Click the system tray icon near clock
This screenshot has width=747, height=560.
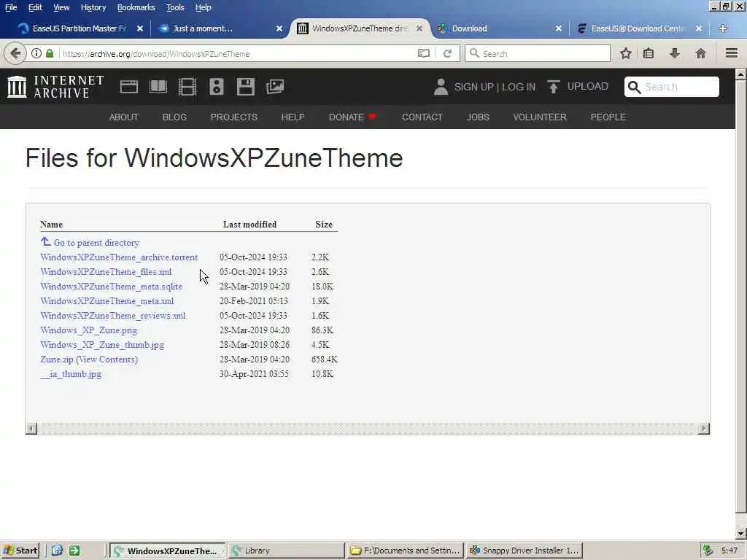[708, 551]
